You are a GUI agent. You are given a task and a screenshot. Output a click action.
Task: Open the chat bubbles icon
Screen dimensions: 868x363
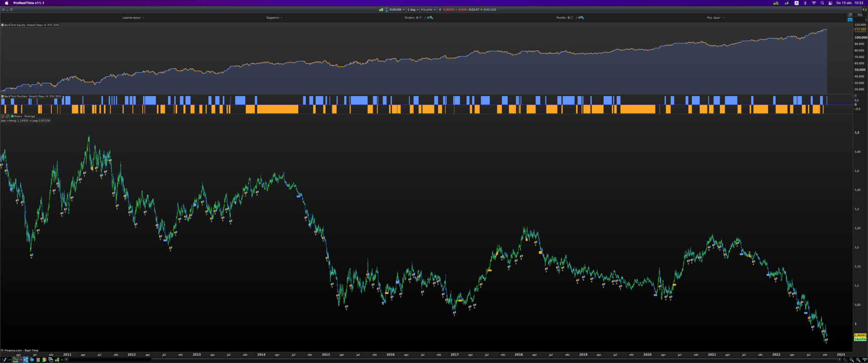pyautogui.click(x=32, y=360)
